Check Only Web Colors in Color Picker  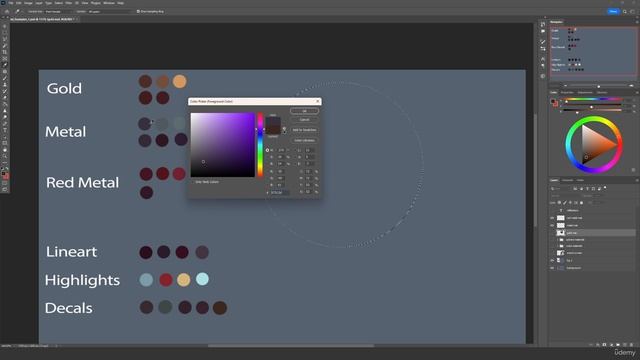(x=193, y=182)
